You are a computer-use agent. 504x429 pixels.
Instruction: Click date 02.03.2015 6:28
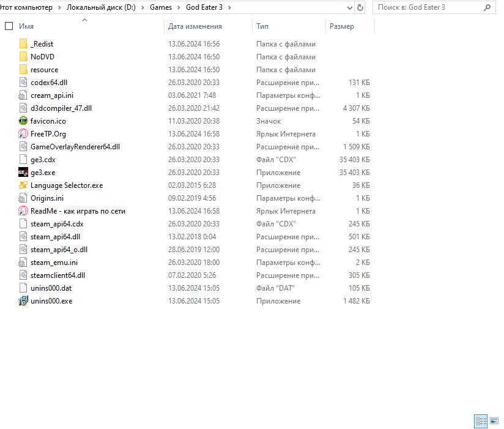tap(192, 185)
